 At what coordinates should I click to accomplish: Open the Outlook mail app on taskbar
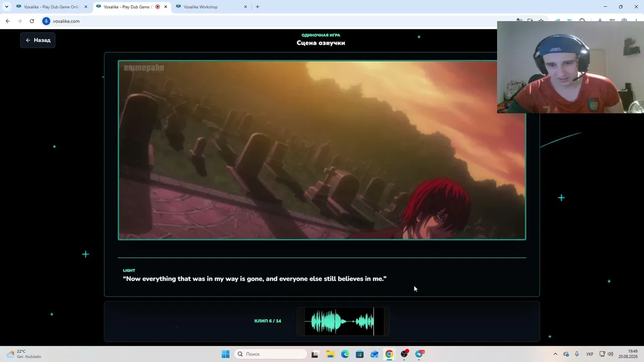[374, 354]
